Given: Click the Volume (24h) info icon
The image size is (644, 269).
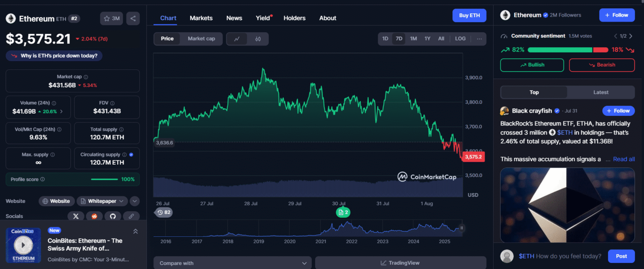Looking at the screenshot, I should (x=54, y=103).
